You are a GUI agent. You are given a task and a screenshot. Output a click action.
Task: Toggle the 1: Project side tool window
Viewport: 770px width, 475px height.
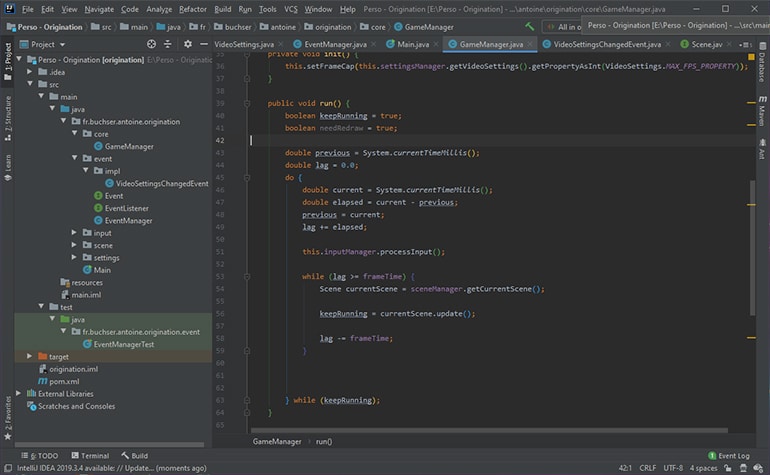[7, 62]
